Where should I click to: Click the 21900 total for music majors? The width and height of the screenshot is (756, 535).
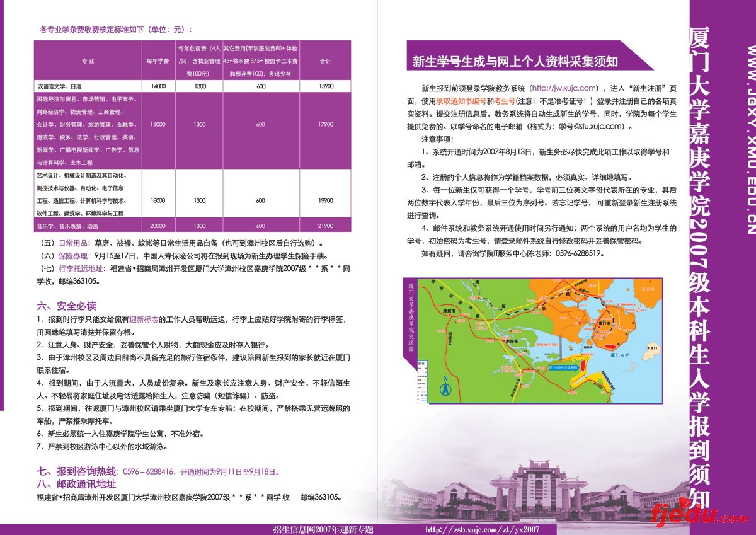tap(325, 226)
